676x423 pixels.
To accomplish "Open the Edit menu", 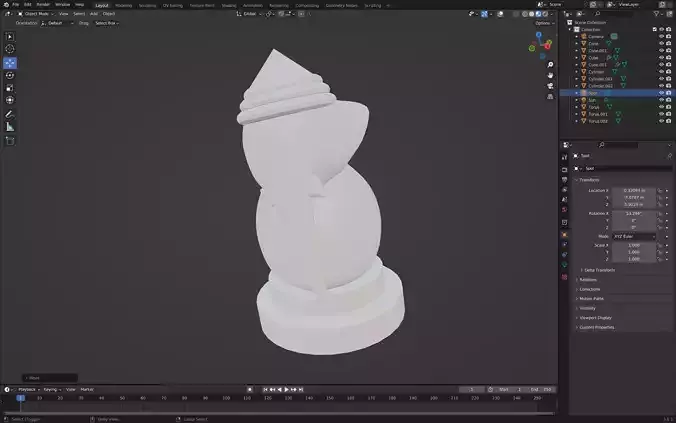I will pyautogui.click(x=28, y=4).
